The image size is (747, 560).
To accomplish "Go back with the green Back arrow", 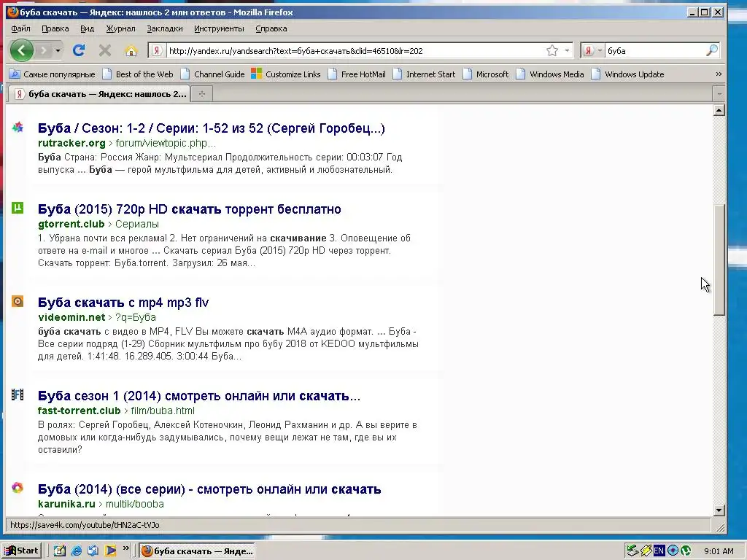I will click(21, 50).
